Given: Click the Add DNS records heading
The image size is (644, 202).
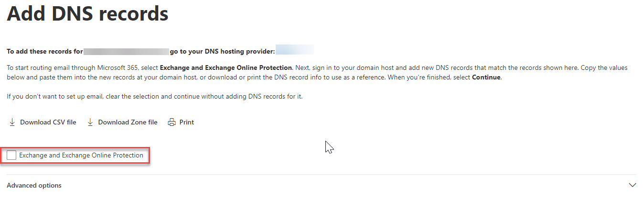Looking at the screenshot, I should coord(87,13).
